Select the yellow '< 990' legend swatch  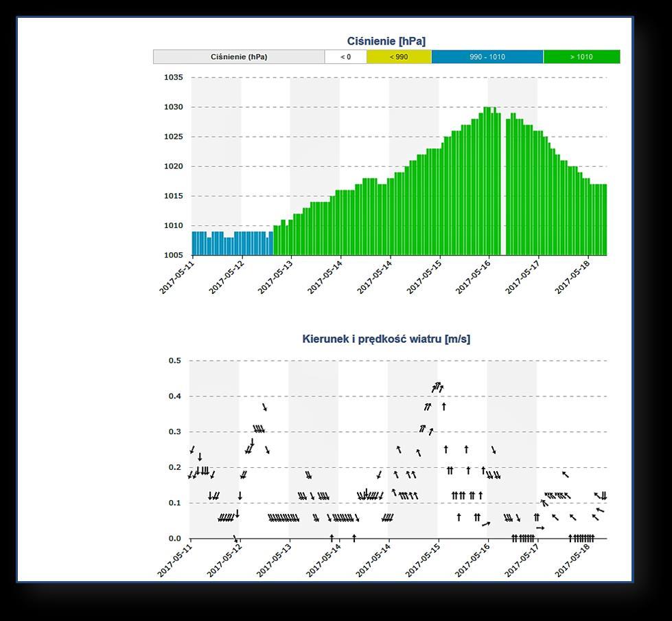coord(399,56)
